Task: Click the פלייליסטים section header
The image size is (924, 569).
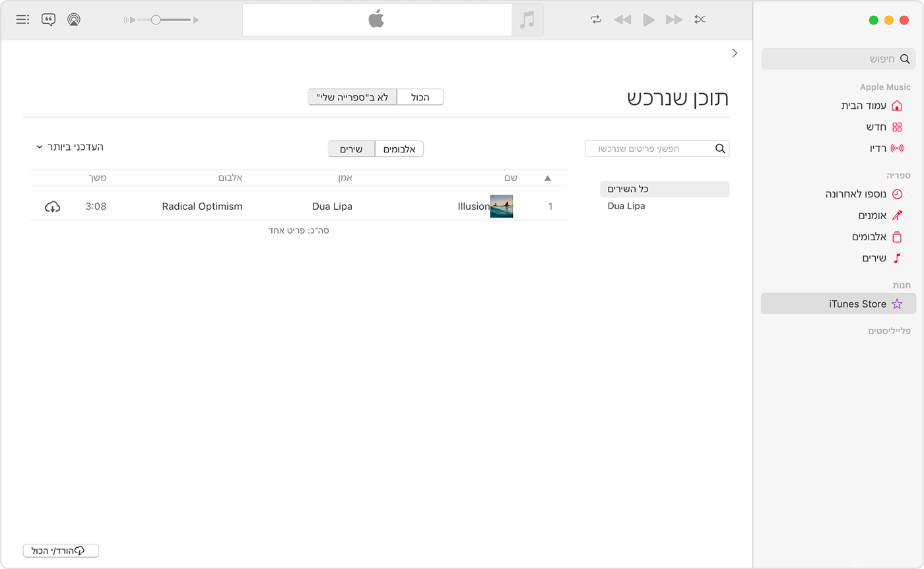Action: pos(889,331)
